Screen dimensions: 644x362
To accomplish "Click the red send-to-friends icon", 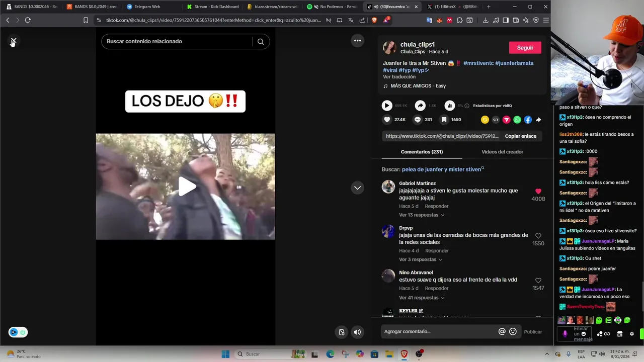I will 506,120.
